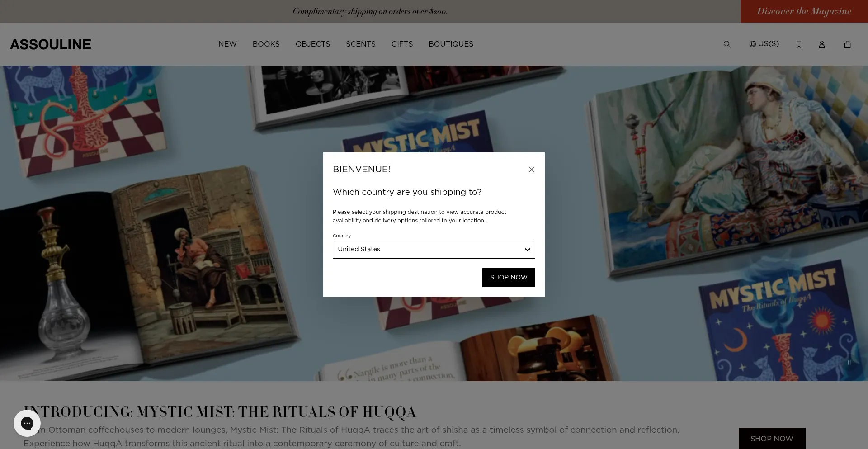Screen dimensions: 868x449
Task: Close the Bienvenue popup
Action: tap(532, 170)
